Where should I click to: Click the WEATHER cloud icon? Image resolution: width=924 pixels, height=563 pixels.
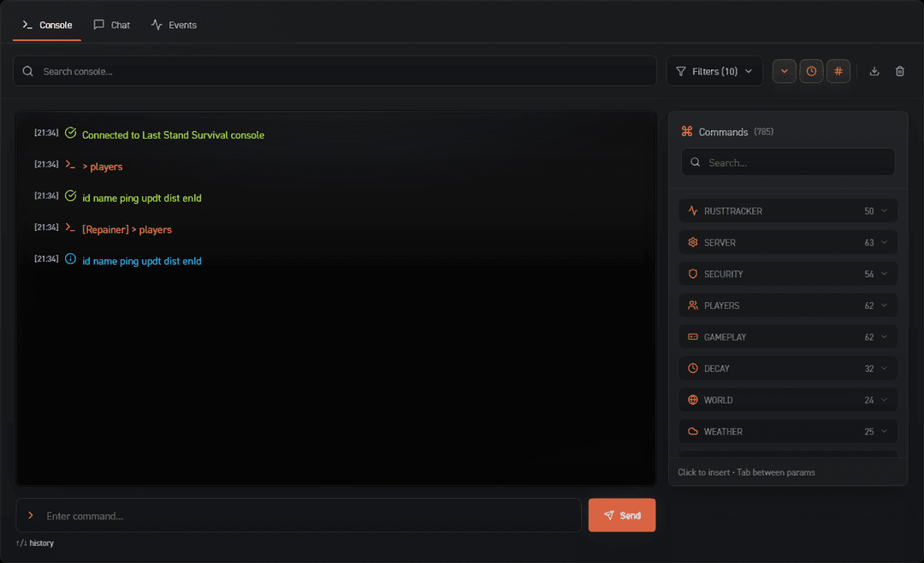[x=693, y=431]
